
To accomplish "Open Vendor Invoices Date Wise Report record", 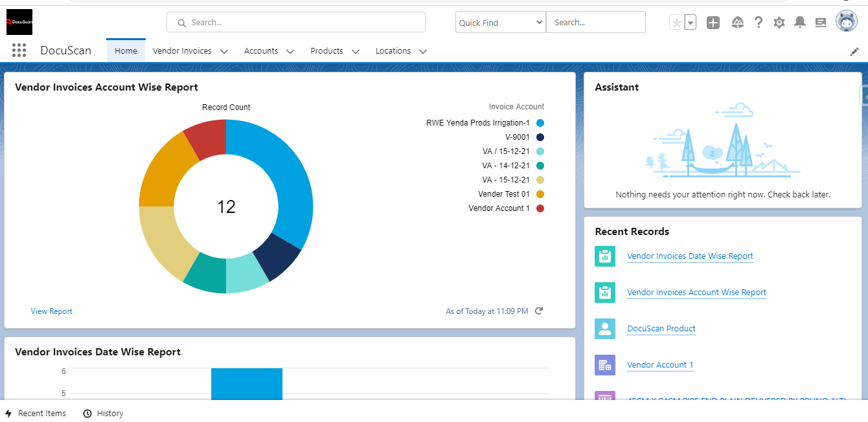I will [x=689, y=256].
